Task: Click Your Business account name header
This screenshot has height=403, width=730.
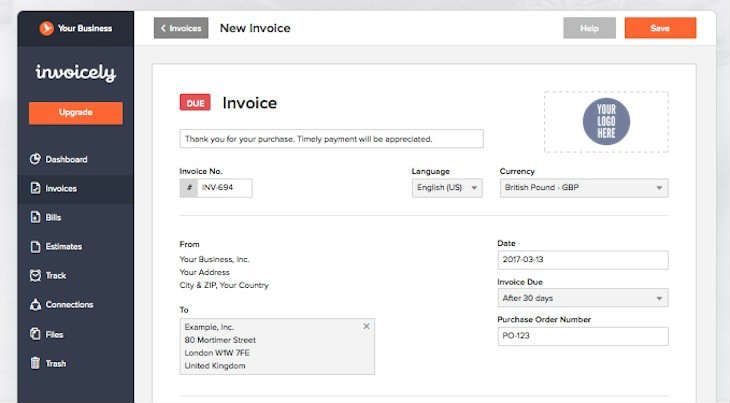Action: point(85,28)
